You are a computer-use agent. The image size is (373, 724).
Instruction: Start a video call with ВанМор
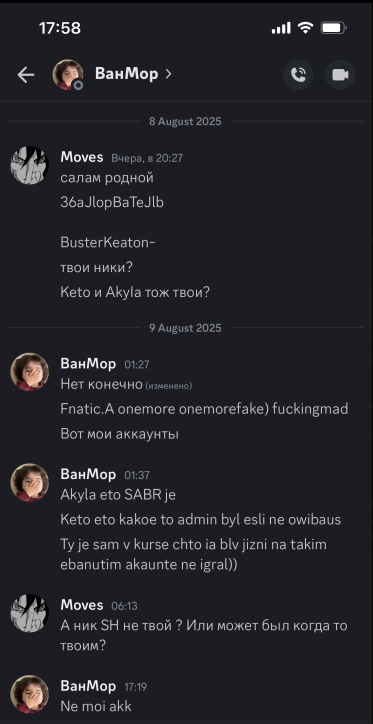click(x=340, y=74)
